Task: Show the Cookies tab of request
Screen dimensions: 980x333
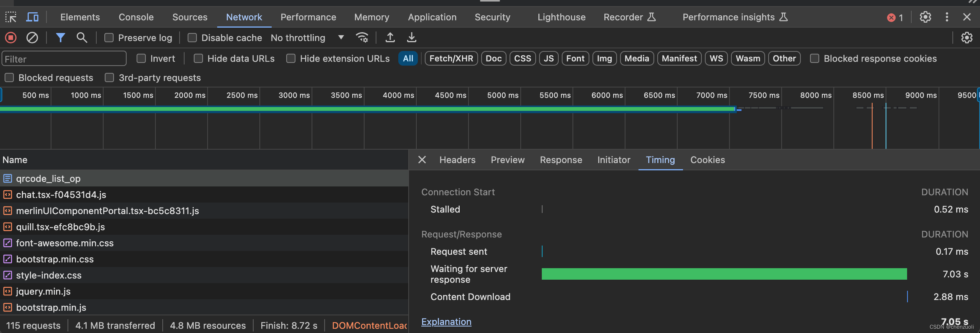Action: (x=708, y=160)
